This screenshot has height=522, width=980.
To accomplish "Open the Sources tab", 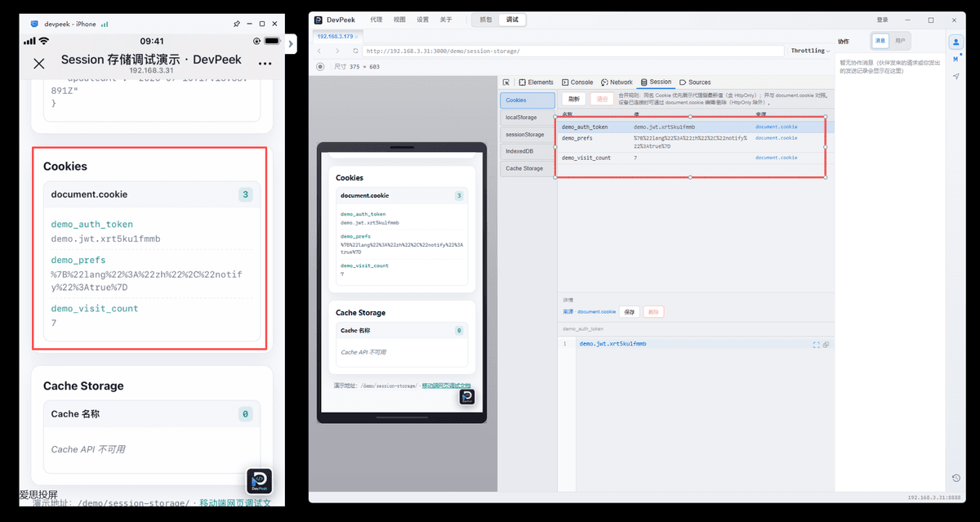I will (695, 83).
